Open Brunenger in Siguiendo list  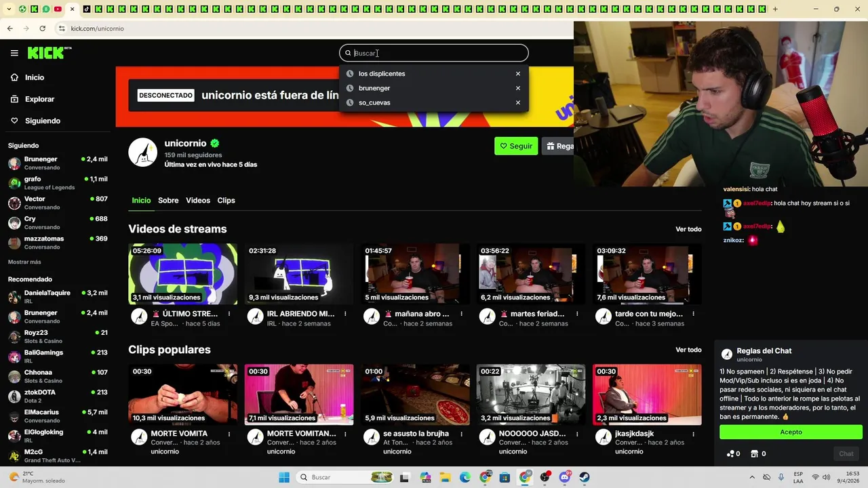[58, 163]
